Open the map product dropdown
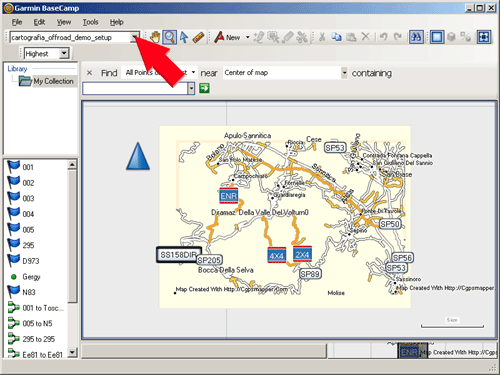Viewport: 500px width, 375px height. [134, 37]
